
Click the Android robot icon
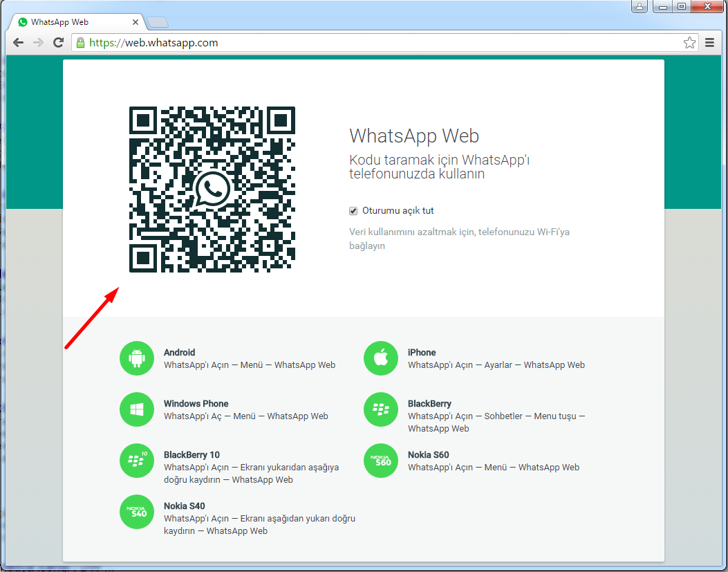click(137, 358)
